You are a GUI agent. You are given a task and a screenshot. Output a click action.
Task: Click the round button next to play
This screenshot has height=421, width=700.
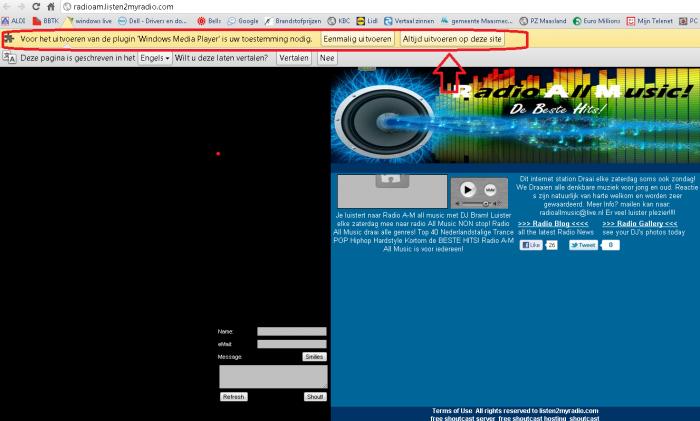[490, 190]
